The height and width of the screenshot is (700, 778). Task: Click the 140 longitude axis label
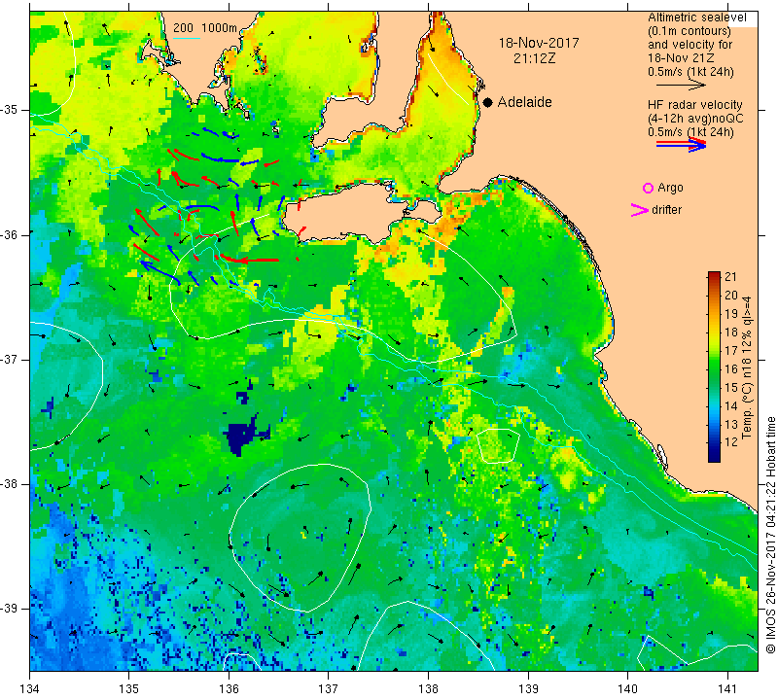(627, 689)
